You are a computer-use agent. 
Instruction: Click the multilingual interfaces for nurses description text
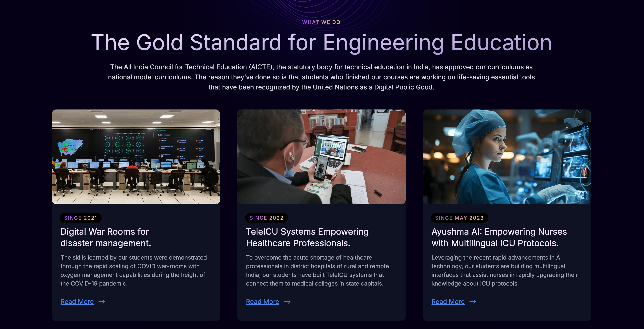click(505, 270)
